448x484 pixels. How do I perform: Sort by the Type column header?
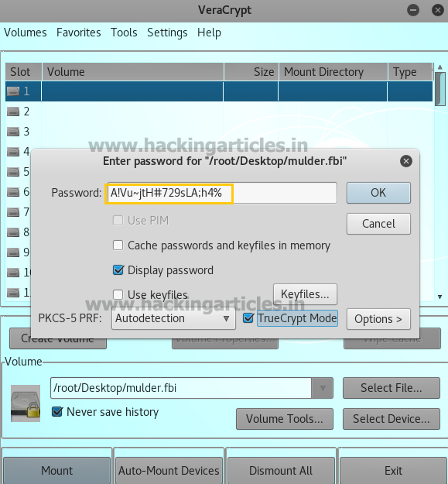coord(410,72)
